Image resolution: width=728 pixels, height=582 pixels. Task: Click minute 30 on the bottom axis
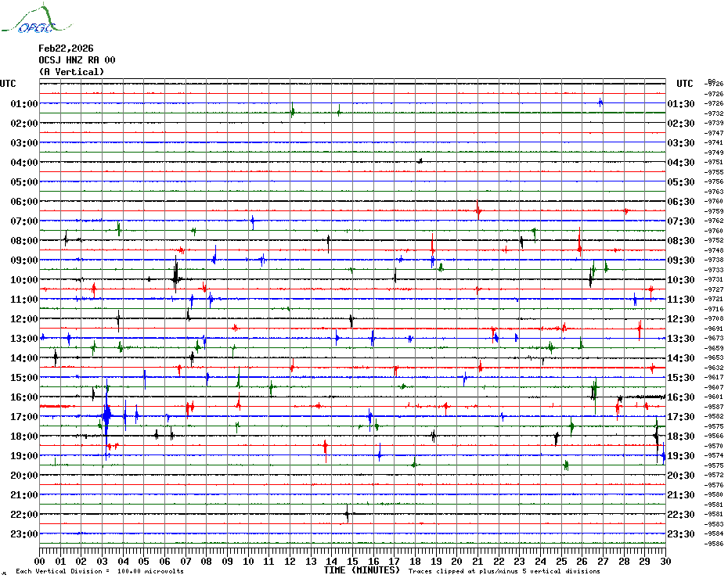(665, 561)
